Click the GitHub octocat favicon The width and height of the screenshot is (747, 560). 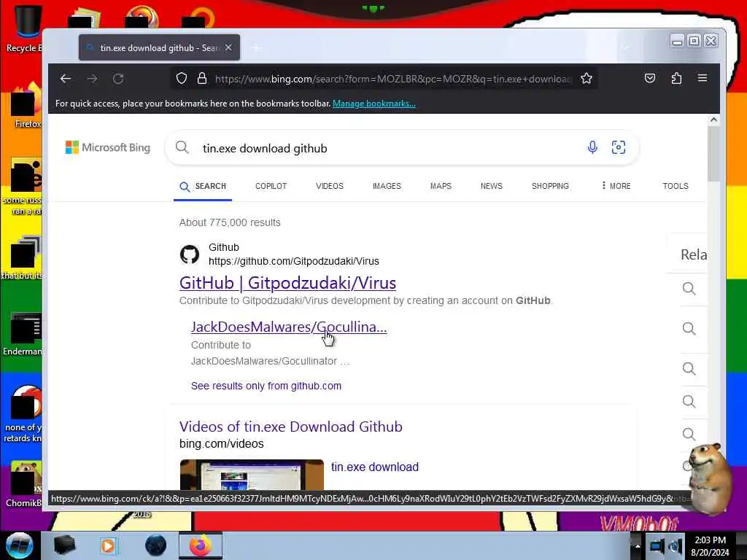190,254
